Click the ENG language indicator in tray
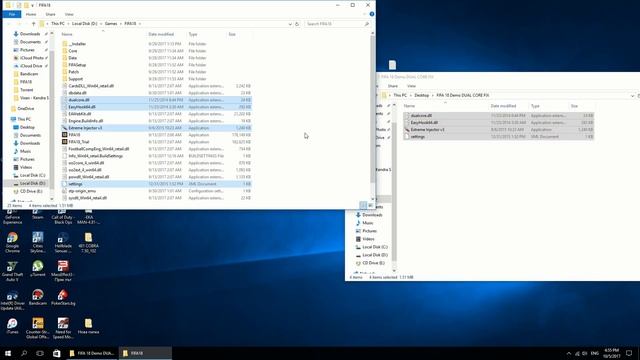Screen dimensions: 640x360 595,353
